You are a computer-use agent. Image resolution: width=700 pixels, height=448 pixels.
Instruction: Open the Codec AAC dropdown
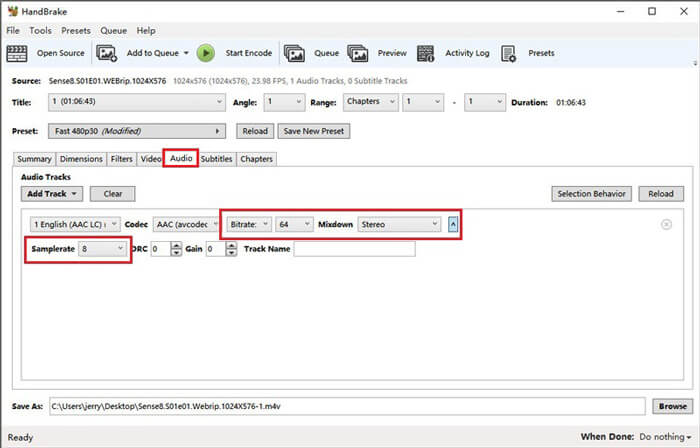(186, 224)
